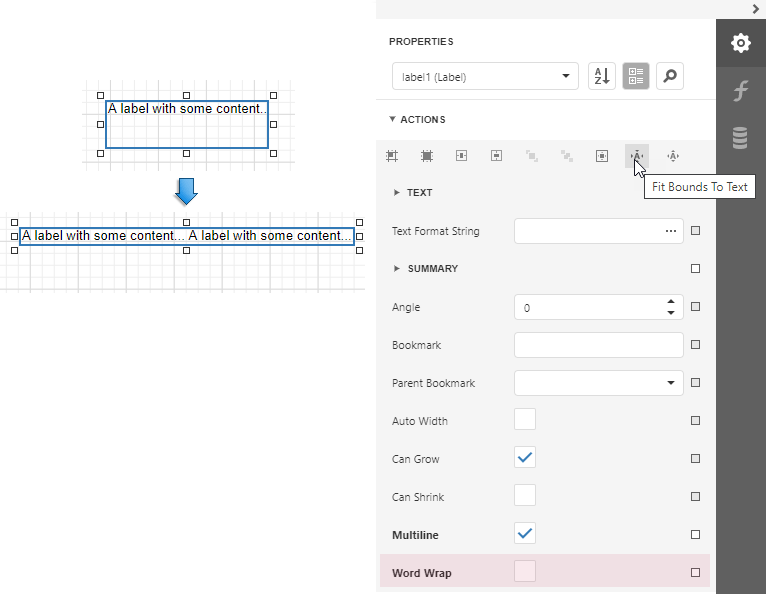Click the Text Format String ellipsis button
This screenshot has width=770, height=594.
click(670, 231)
